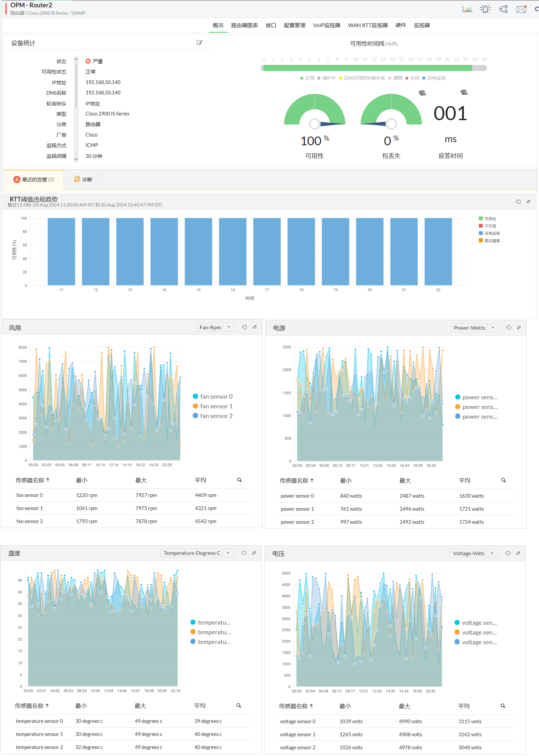Image resolution: width=539 pixels, height=756 pixels.
Task: Toggle first voltage sensor legend series
Action: tap(476, 623)
